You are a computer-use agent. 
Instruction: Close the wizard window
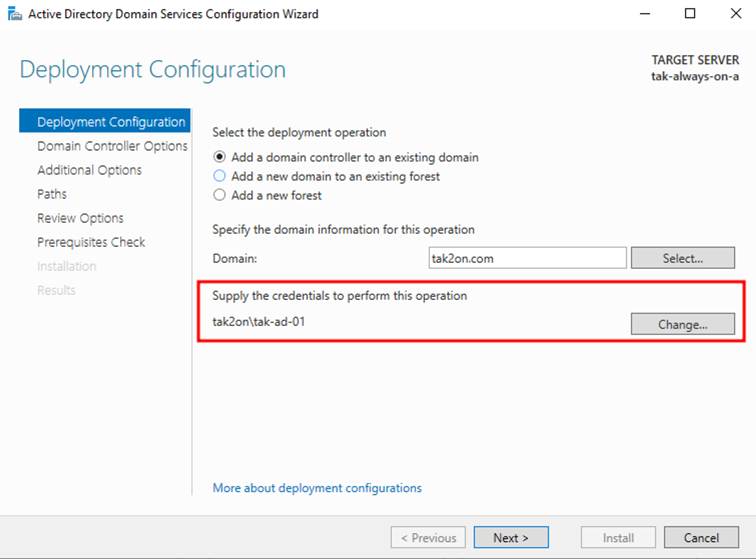[x=736, y=14]
